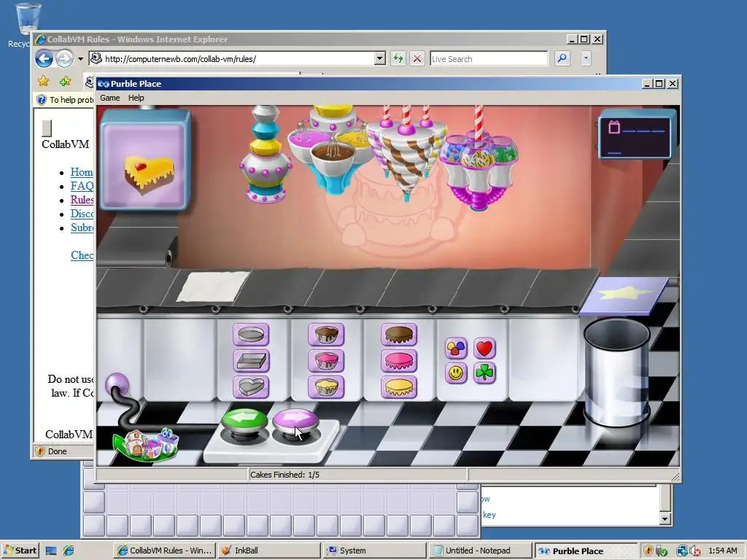
Task: Switch to Untitled - Notepad taskbar button
Action: (479, 551)
